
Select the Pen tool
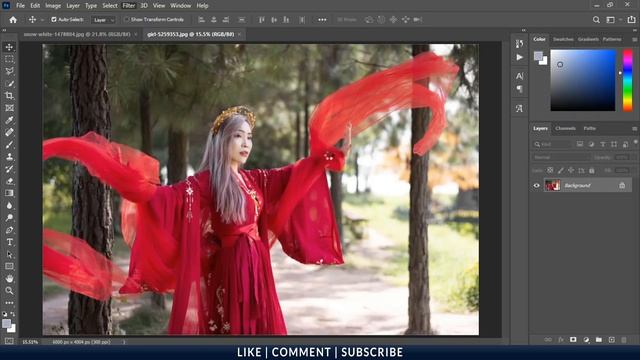click(9, 230)
